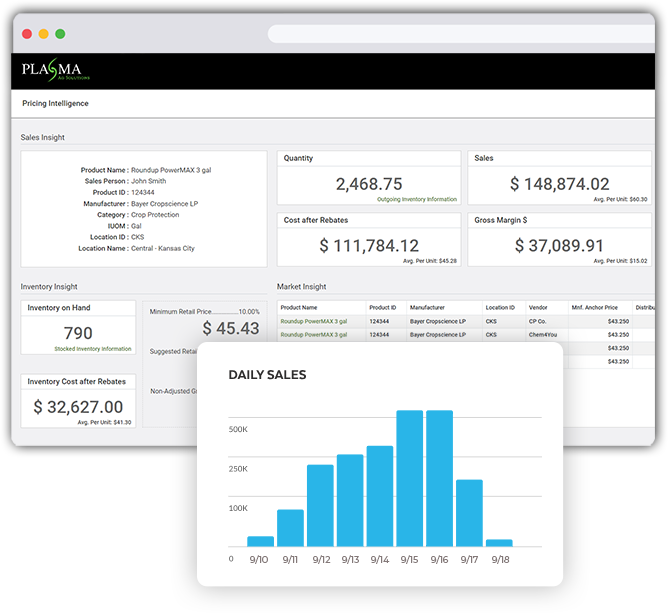Click the DAILY SALES chart title
Viewport: 669px width, 616px height.
click(268, 375)
